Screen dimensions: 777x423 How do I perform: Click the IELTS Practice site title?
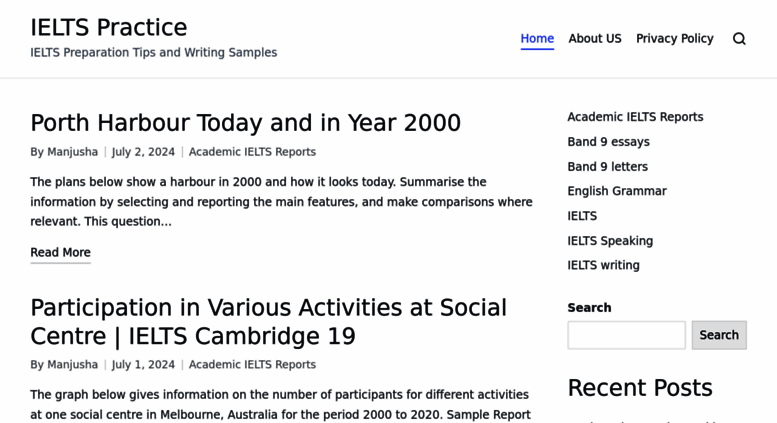109,28
